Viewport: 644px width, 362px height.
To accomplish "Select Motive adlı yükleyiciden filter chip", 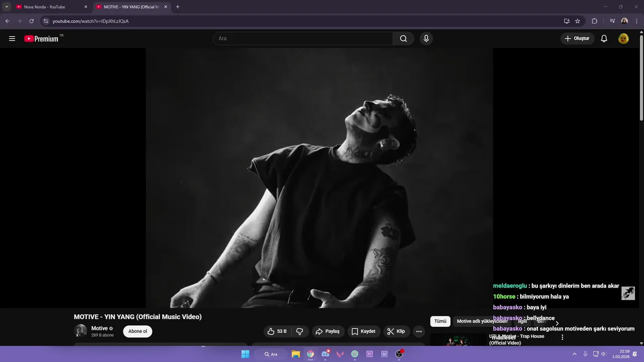I will [482, 321].
